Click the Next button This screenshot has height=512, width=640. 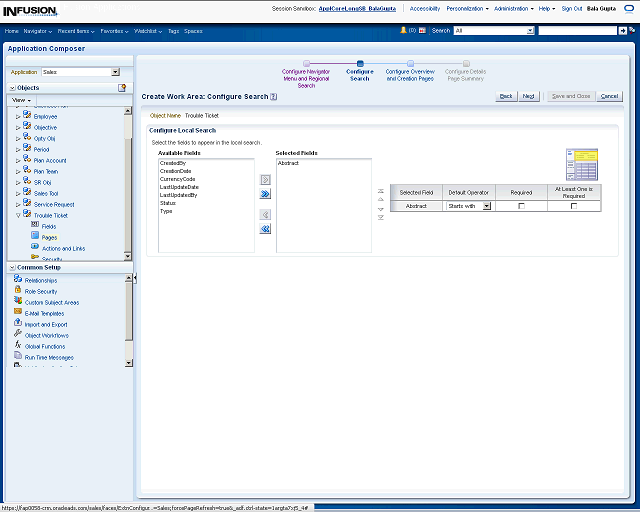(x=529, y=96)
